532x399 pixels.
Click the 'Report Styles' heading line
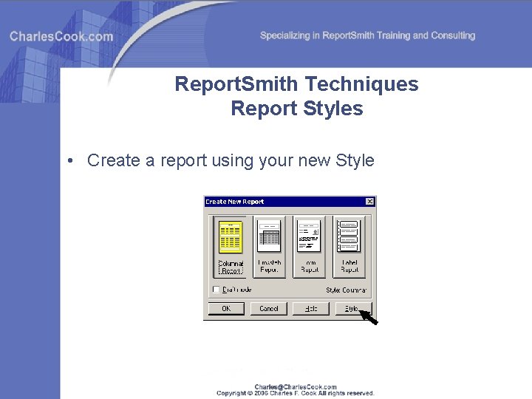297,109
